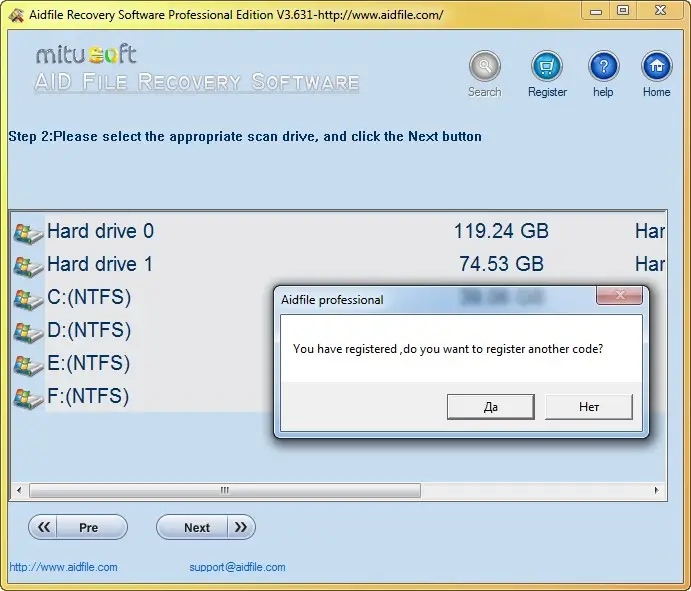Select the Hard drive 0 row text
The image size is (691, 591).
tap(100, 231)
